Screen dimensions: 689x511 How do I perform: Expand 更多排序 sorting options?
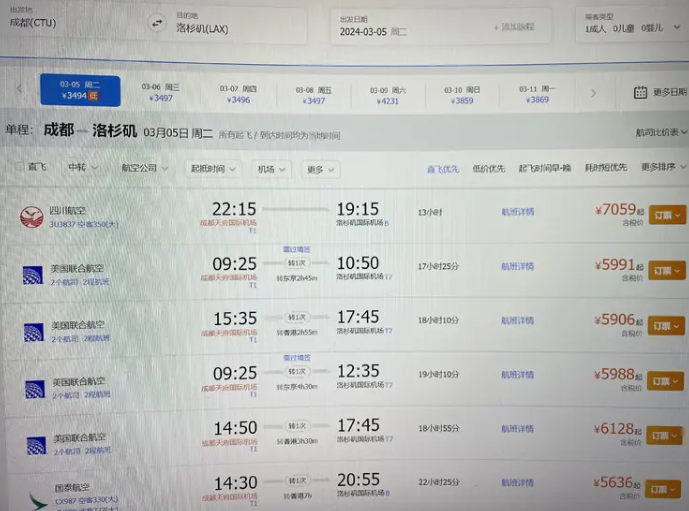[664, 167]
